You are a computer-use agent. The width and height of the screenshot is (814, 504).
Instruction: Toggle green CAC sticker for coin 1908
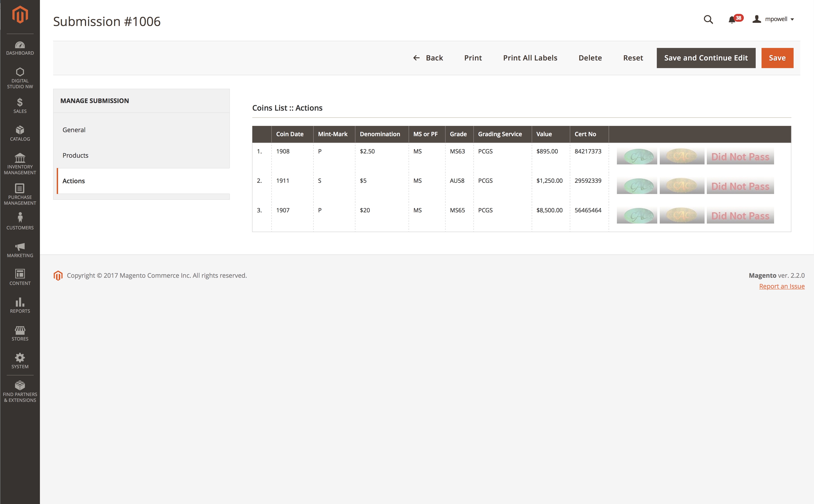tap(637, 156)
